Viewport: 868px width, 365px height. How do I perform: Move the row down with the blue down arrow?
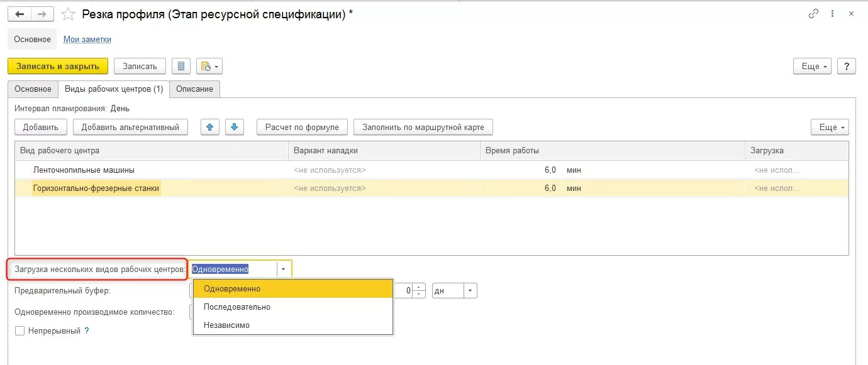(x=235, y=127)
